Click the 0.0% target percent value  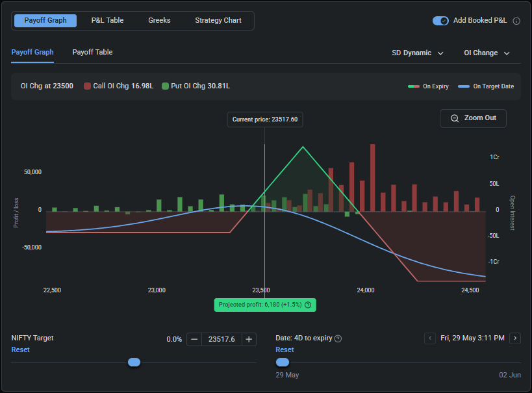click(x=174, y=339)
